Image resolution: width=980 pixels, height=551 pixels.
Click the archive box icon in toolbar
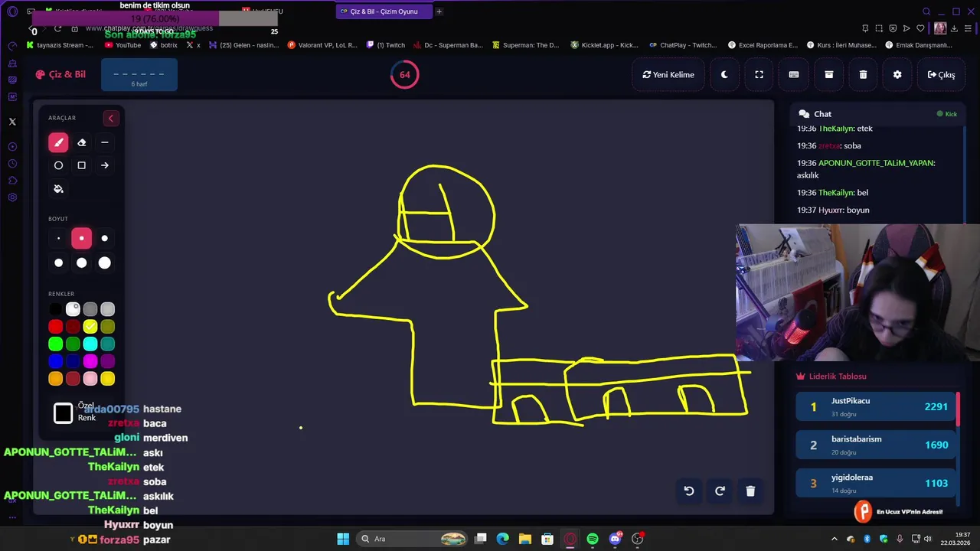pyautogui.click(x=828, y=75)
